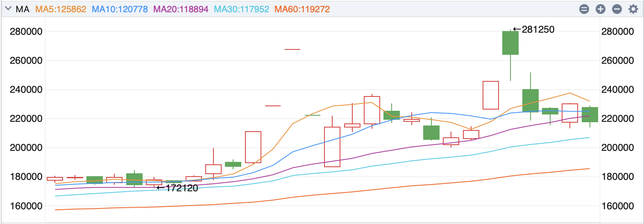Image resolution: width=644 pixels, height=224 pixels.
Task: Click the 160000 label on the right axis
Action: coord(617,206)
